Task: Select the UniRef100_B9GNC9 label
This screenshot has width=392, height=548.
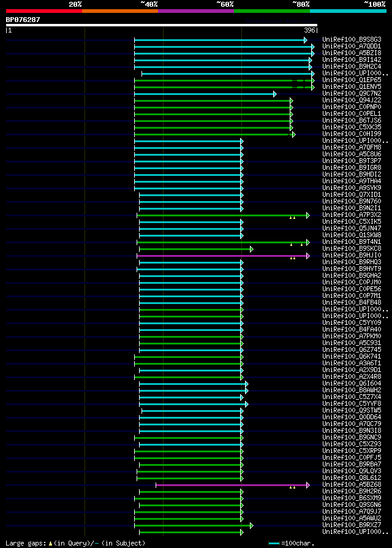Action: [x=352, y=437]
